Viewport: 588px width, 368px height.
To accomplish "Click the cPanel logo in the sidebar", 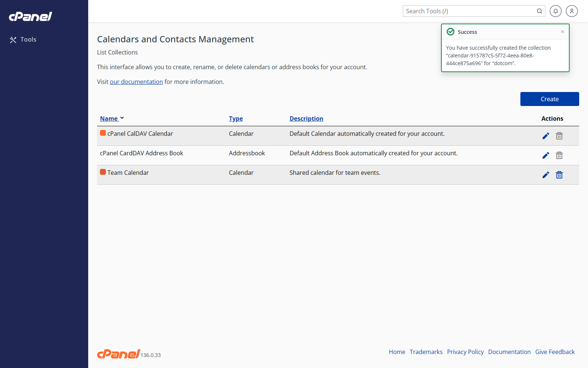I will (31, 17).
